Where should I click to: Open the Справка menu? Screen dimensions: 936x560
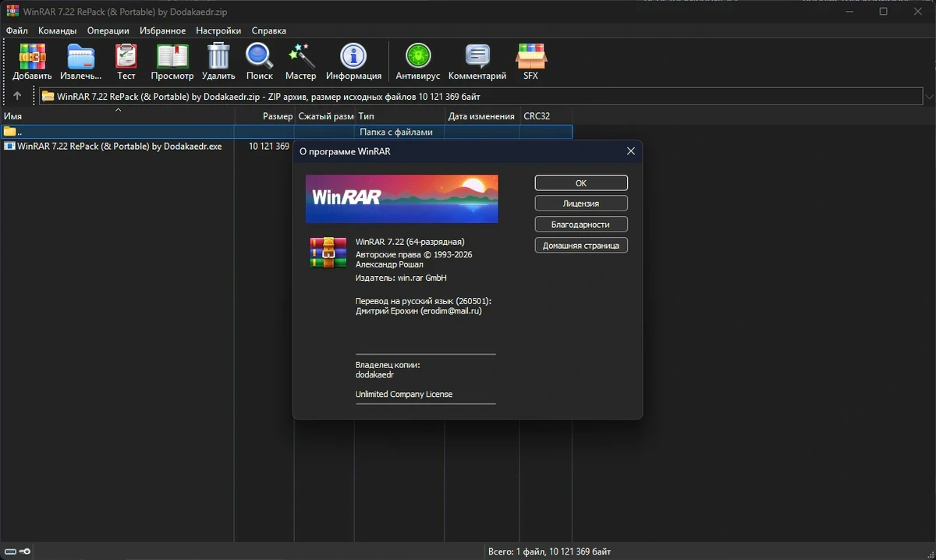click(x=268, y=30)
